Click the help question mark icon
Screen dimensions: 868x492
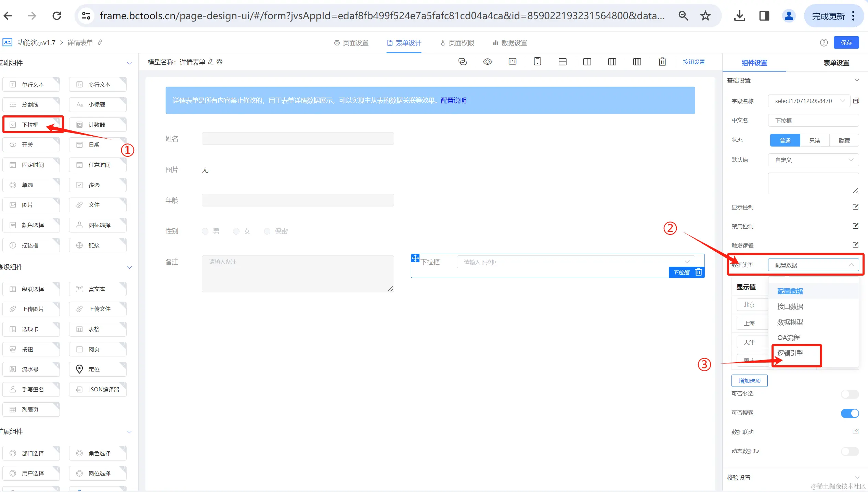pyautogui.click(x=824, y=42)
